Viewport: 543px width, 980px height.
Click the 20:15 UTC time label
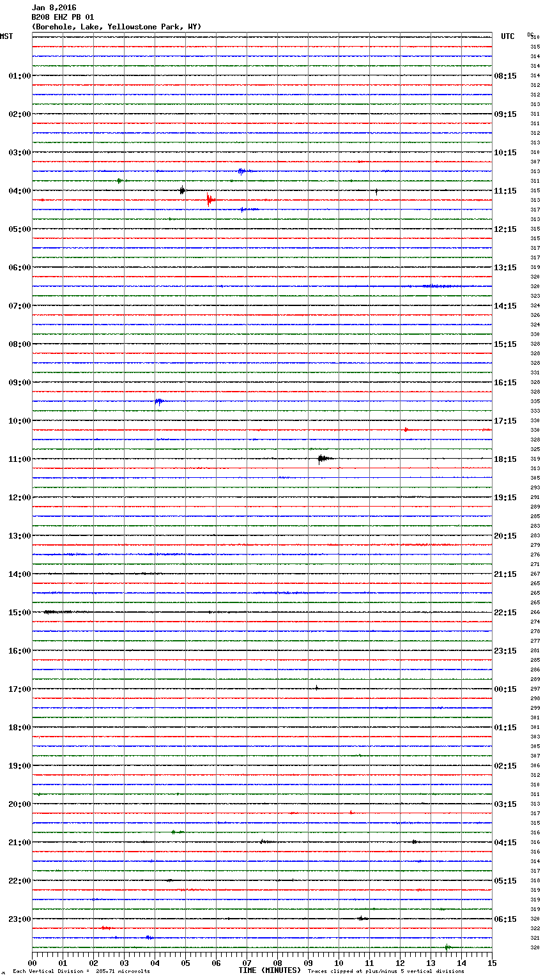tap(505, 536)
